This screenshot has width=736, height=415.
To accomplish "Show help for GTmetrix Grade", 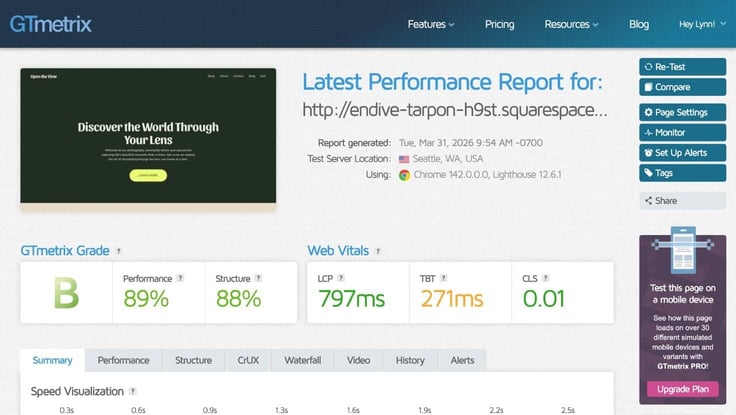I will 119,251.
